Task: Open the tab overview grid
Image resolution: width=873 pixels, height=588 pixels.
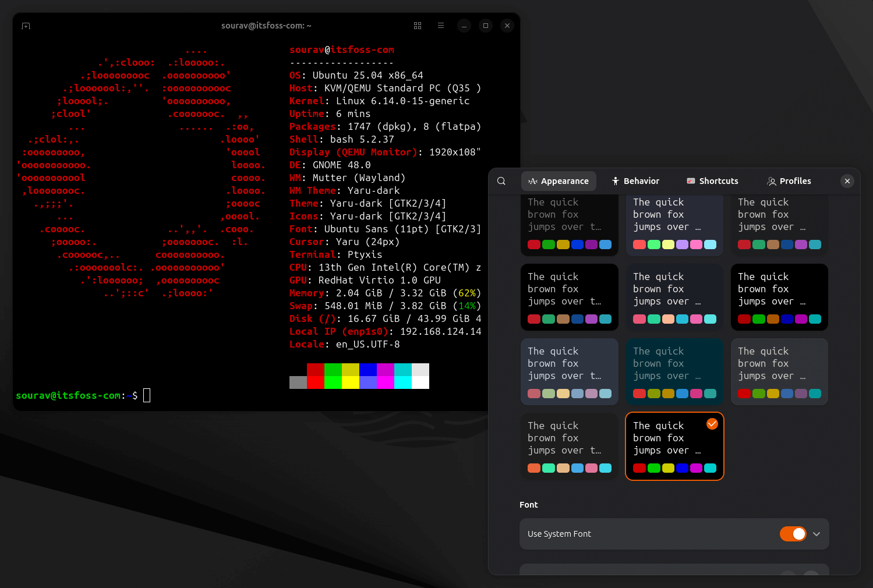Action: [418, 26]
